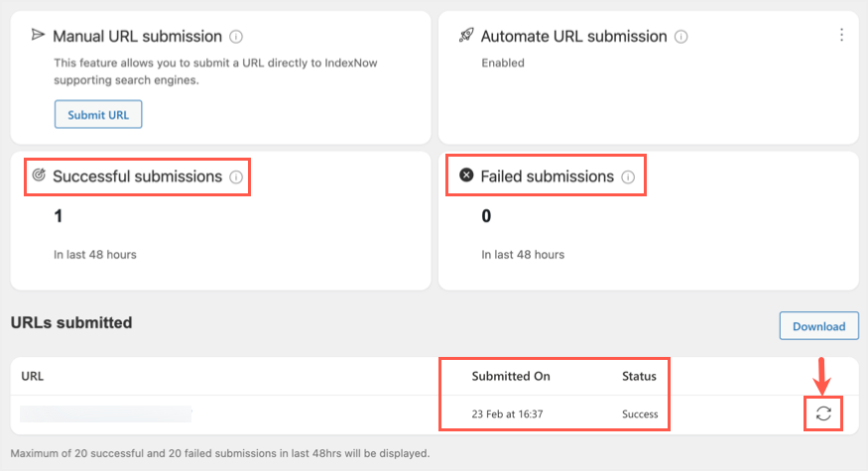The height and width of the screenshot is (471, 868).
Task: Resubmit the URL using the refresh icon
Action: [823, 413]
